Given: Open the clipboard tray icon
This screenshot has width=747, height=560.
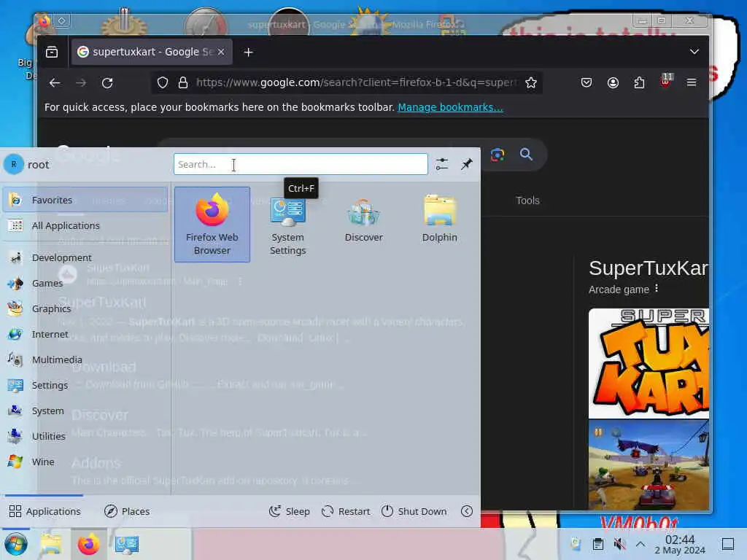Looking at the screenshot, I should [598, 544].
